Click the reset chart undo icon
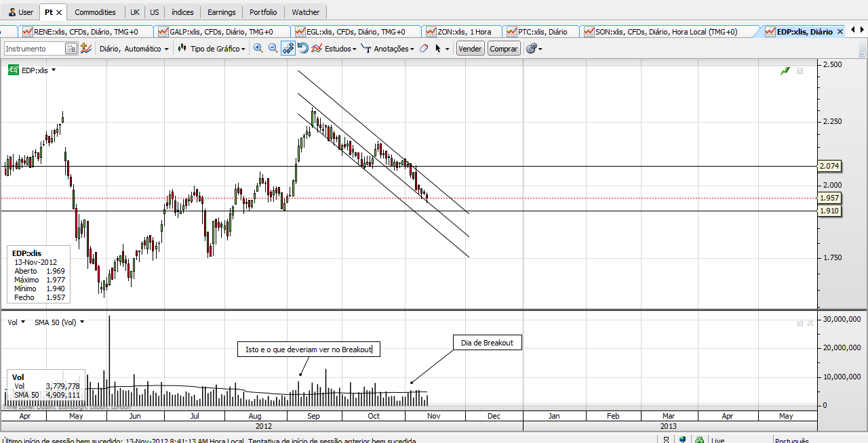This screenshot has width=868, height=443. pos(303,48)
